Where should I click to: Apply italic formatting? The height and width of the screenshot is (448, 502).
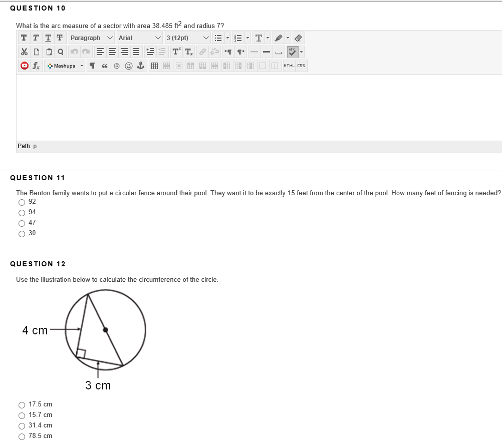click(36, 37)
